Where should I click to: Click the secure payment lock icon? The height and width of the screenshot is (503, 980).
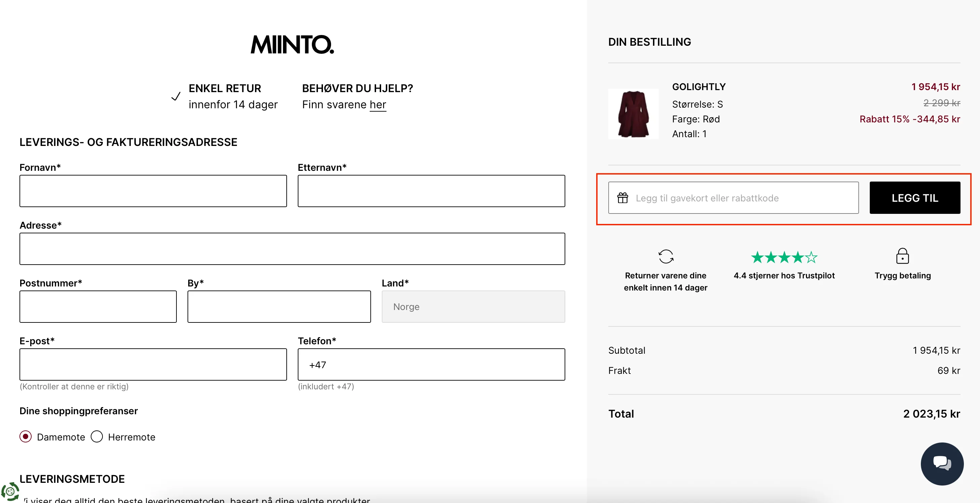click(902, 256)
